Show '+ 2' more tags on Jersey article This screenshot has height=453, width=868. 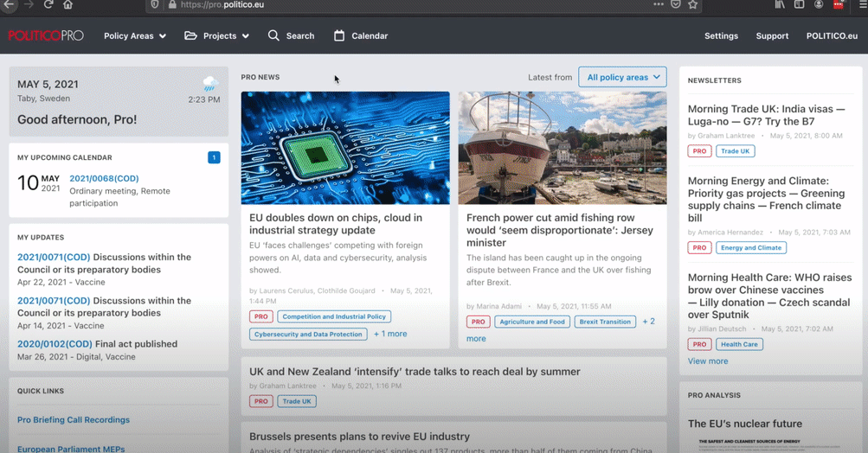point(648,322)
